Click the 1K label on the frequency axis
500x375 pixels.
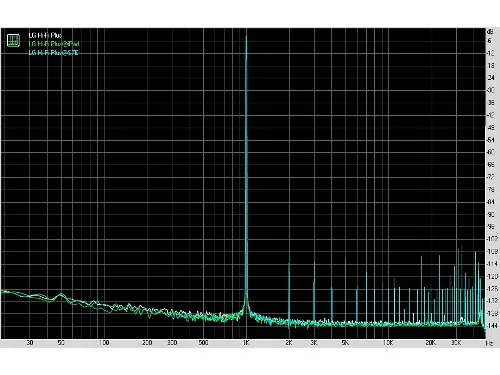pyautogui.click(x=246, y=343)
